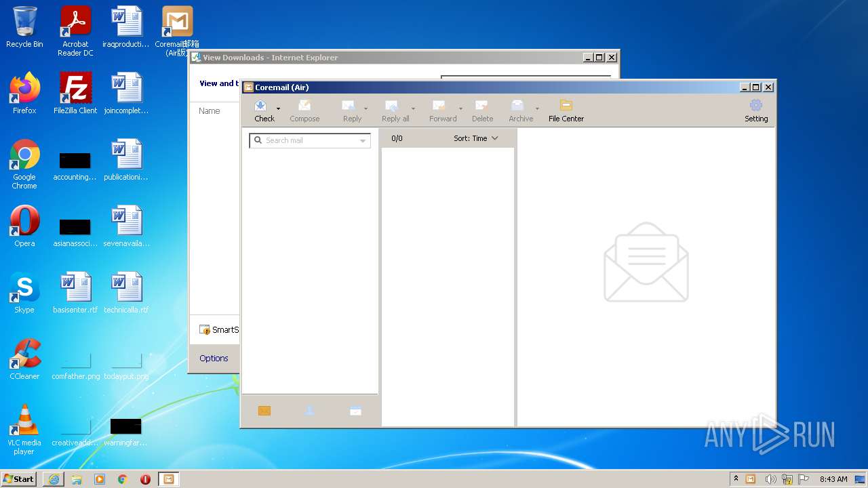Switch to the contacts tab icon at bottom
The image size is (868, 488).
(310, 411)
